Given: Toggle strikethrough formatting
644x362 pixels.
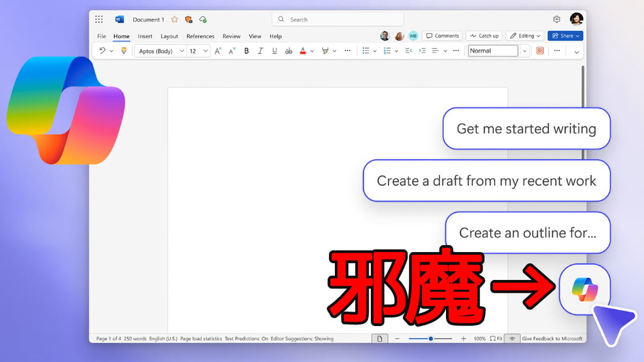Looking at the screenshot, I should point(289,51).
